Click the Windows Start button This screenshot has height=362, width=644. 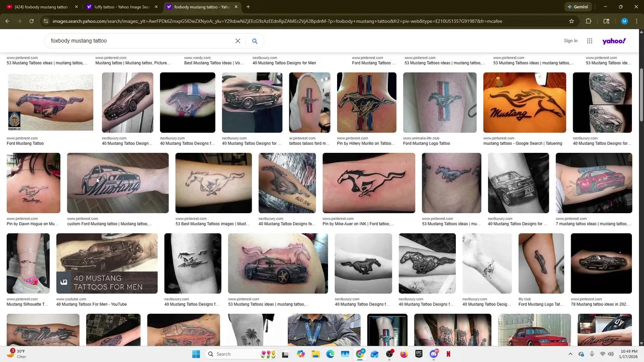196,354
